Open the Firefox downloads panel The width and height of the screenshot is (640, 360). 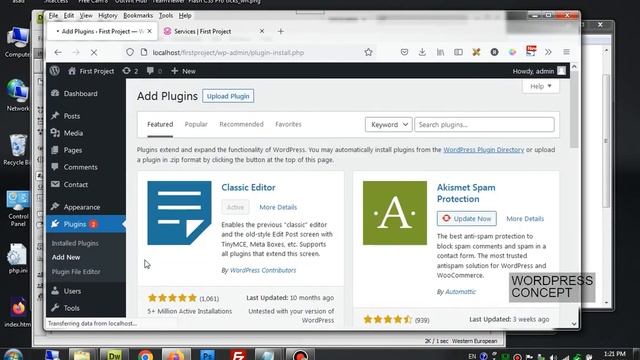(x=422, y=52)
